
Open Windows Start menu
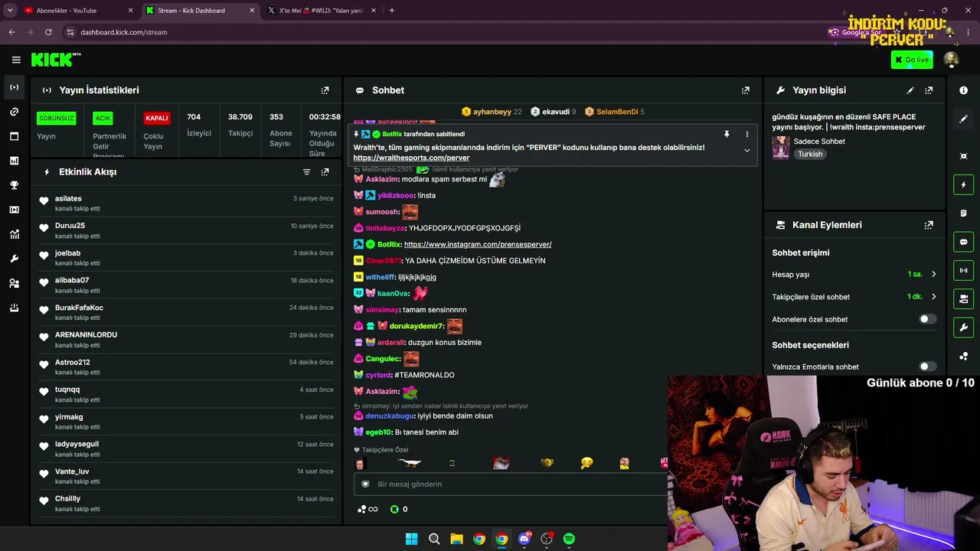click(411, 539)
